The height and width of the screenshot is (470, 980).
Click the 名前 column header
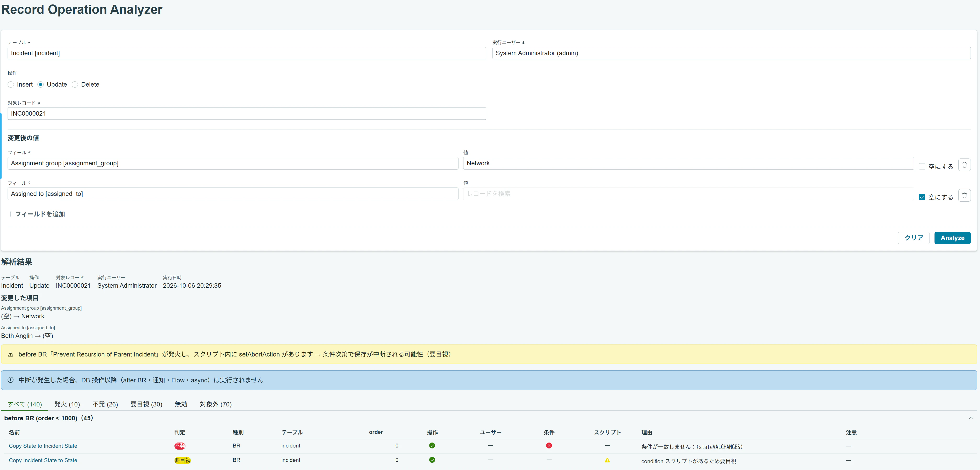(x=14, y=432)
